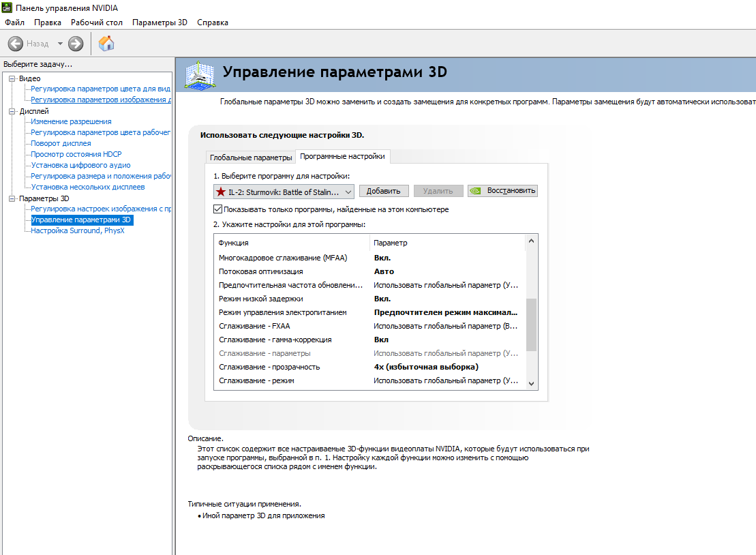Image resolution: width=756 pixels, height=555 pixels.
Task: Switch to Глобальные параметры tab
Action: tap(251, 157)
